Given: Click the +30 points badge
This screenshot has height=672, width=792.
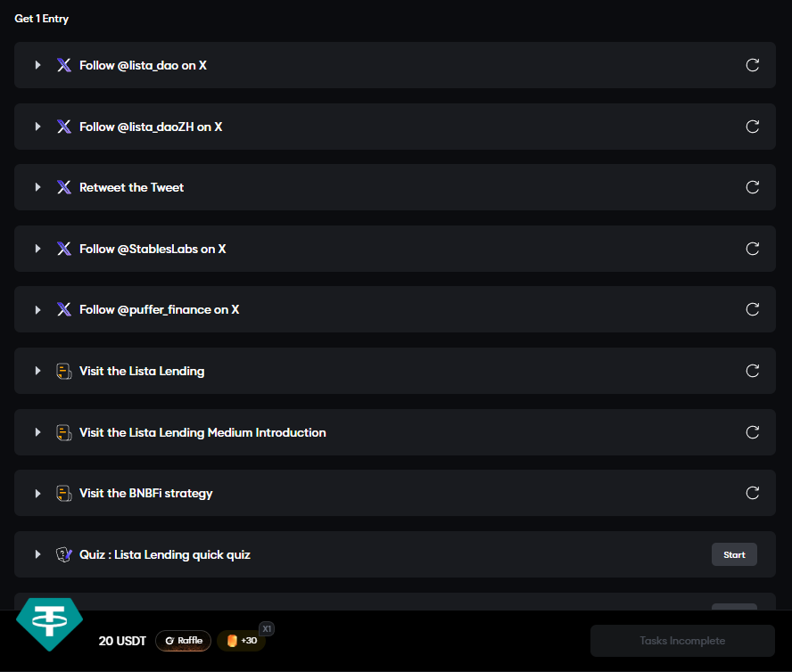Looking at the screenshot, I should [x=242, y=641].
